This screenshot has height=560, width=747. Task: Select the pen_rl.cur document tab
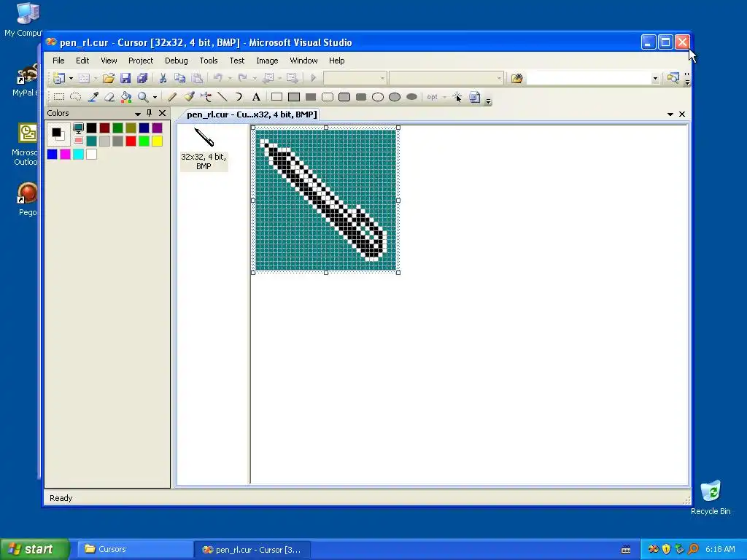[251, 114]
